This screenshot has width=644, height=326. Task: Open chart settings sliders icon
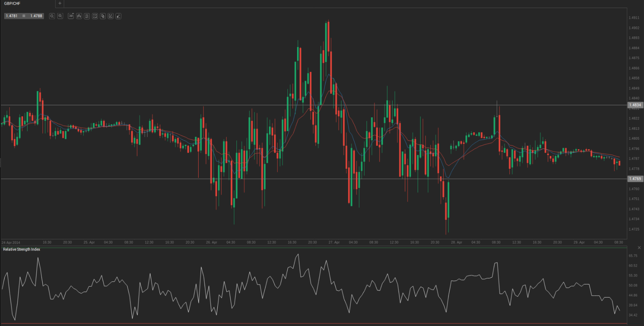87,16
